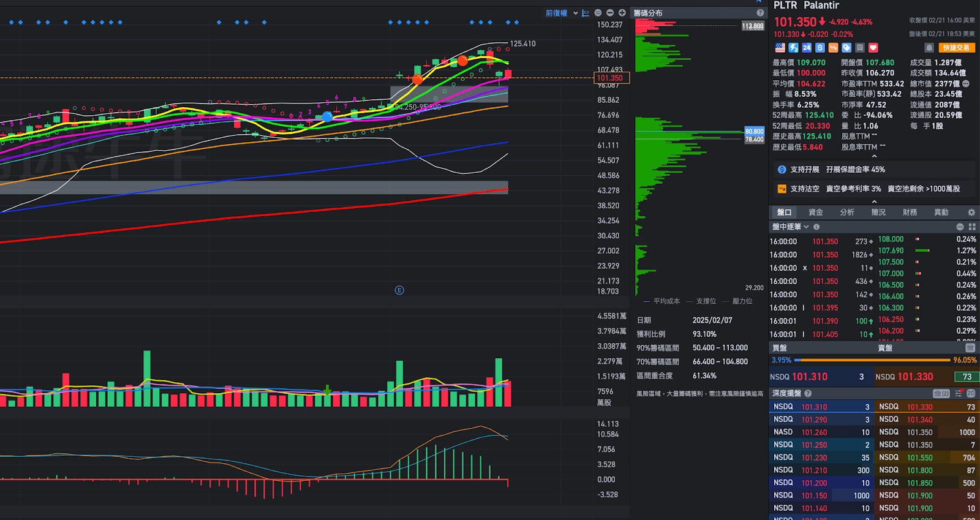Zoom out chart with minus icon
Screen dimensions: 980x520
[610, 13]
